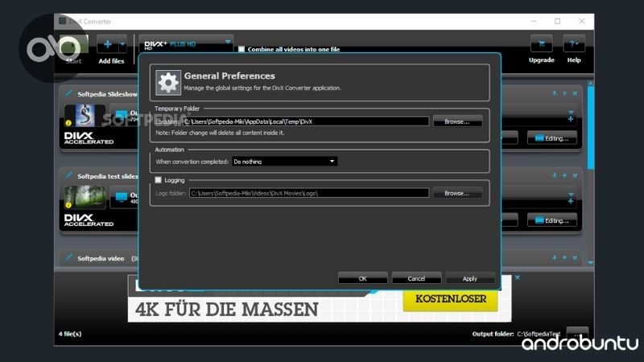Open the Help question mark menu
The width and height of the screenshot is (644, 362).
[574, 43]
